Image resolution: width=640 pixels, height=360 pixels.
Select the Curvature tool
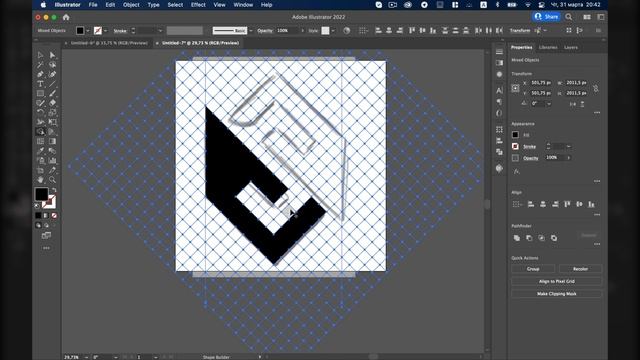click(52, 74)
